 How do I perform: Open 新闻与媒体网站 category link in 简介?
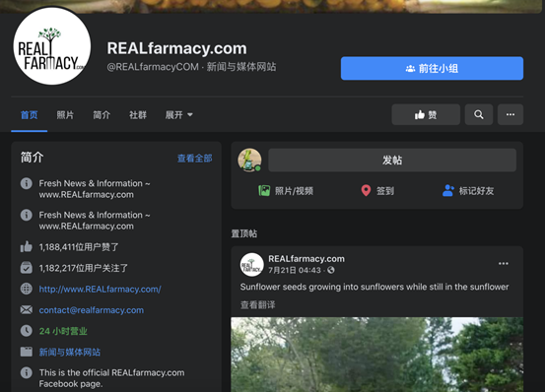point(70,352)
